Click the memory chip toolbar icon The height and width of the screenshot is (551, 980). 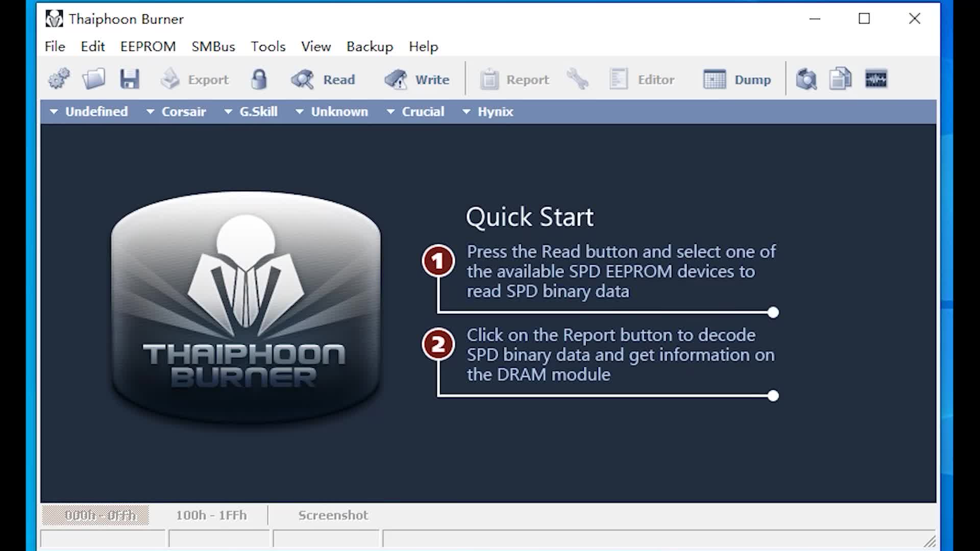tap(876, 79)
